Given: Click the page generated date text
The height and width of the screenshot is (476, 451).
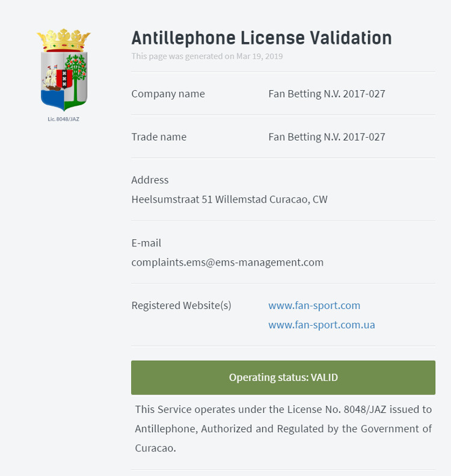Looking at the screenshot, I should click(x=207, y=56).
